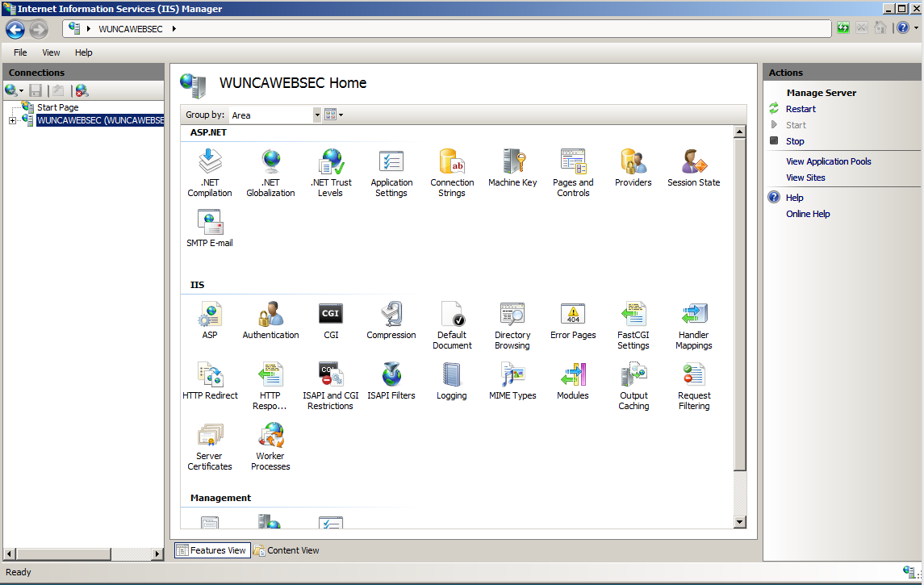Open Session State settings

click(693, 167)
